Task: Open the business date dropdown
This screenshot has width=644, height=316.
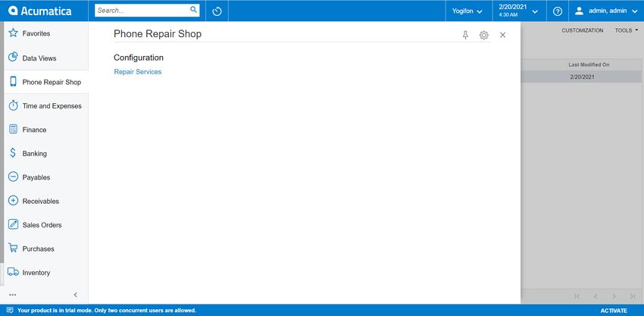Action: (x=518, y=11)
